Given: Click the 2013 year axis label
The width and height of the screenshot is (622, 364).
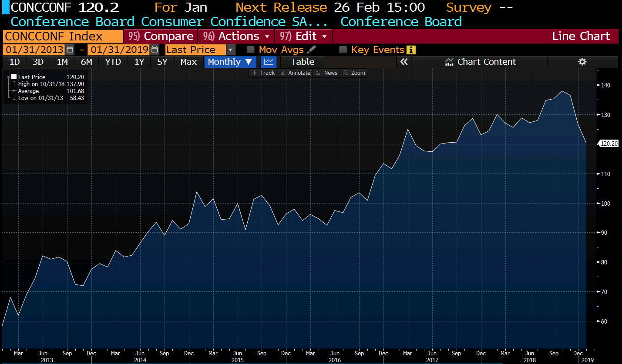Looking at the screenshot, I should click(47, 360).
